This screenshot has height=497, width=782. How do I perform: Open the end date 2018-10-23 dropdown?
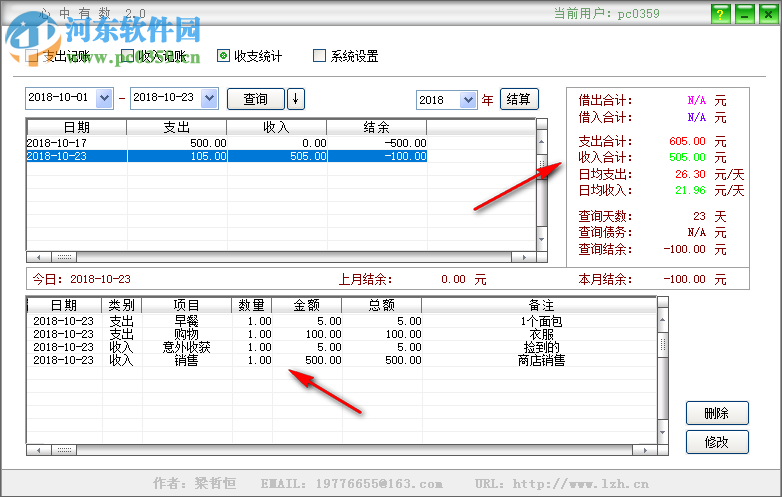point(209,98)
